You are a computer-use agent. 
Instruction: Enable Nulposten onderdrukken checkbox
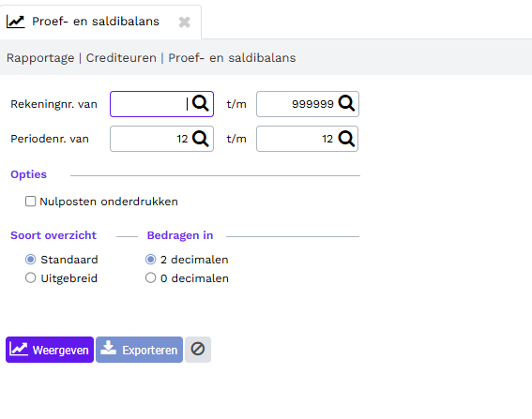[31, 202]
